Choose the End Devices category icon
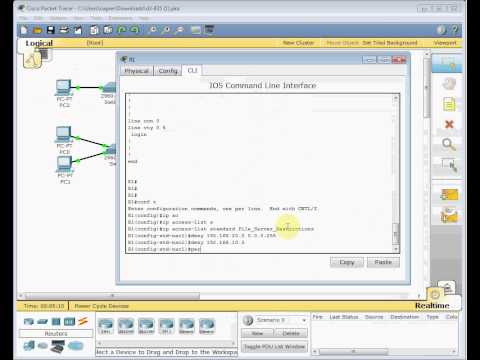 [29, 346]
